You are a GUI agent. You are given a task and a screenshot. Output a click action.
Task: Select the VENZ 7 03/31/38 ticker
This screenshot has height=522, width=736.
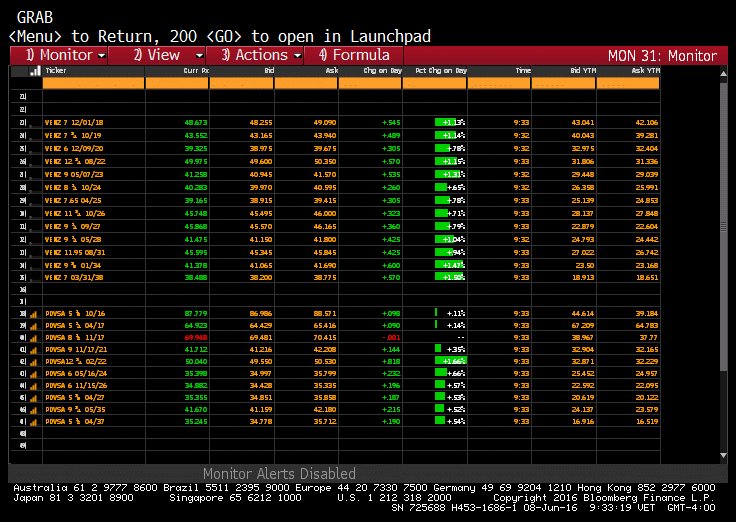[74, 277]
